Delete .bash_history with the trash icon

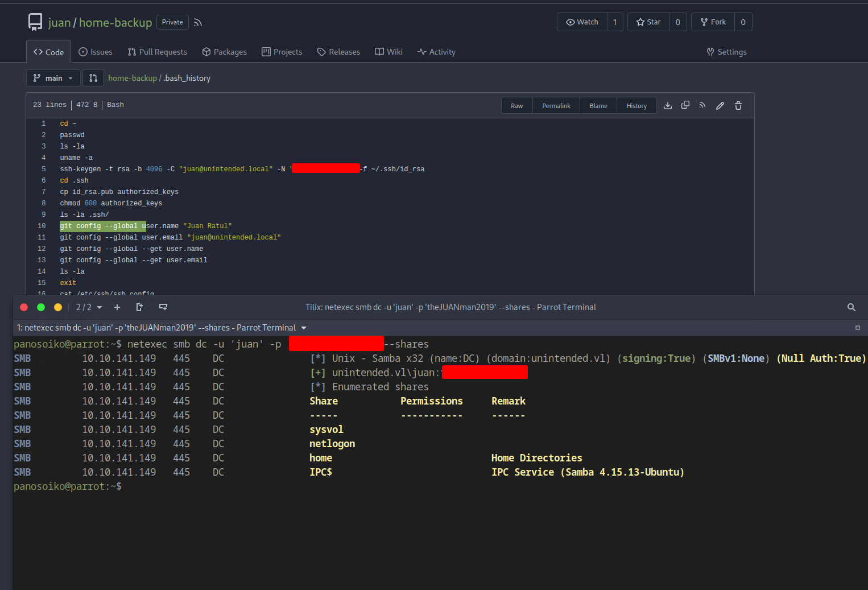coord(738,105)
